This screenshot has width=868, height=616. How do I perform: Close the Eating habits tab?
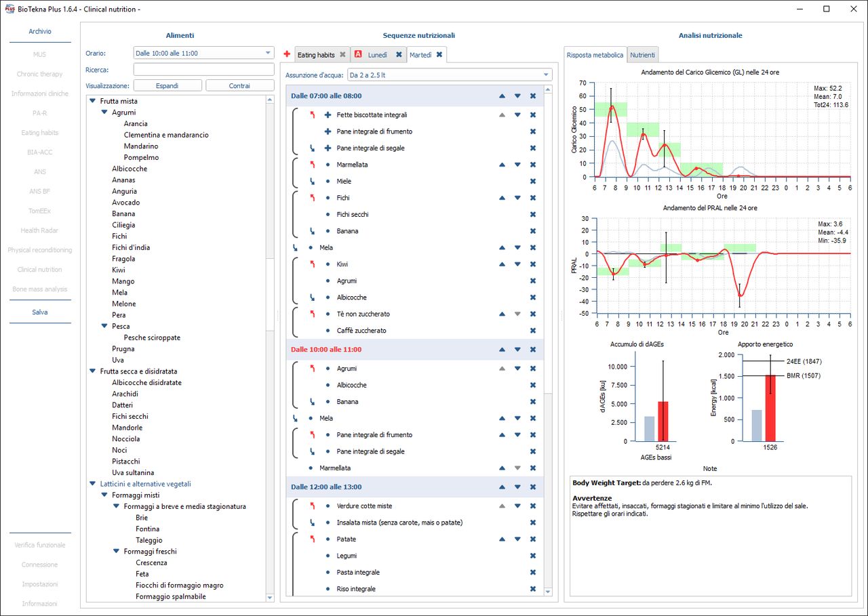[x=342, y=55]
